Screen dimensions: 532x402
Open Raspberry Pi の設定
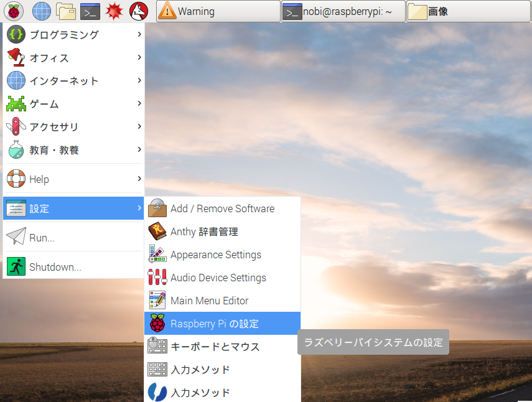(223, 324)
